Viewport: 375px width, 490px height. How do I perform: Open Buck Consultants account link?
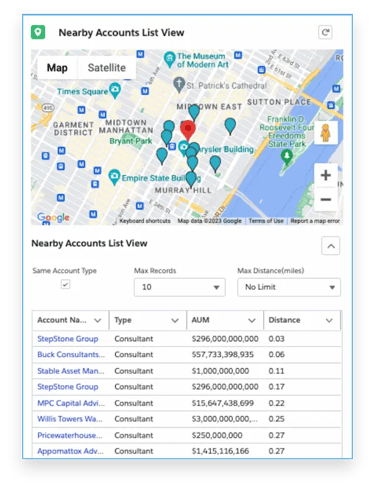[71, 354]
